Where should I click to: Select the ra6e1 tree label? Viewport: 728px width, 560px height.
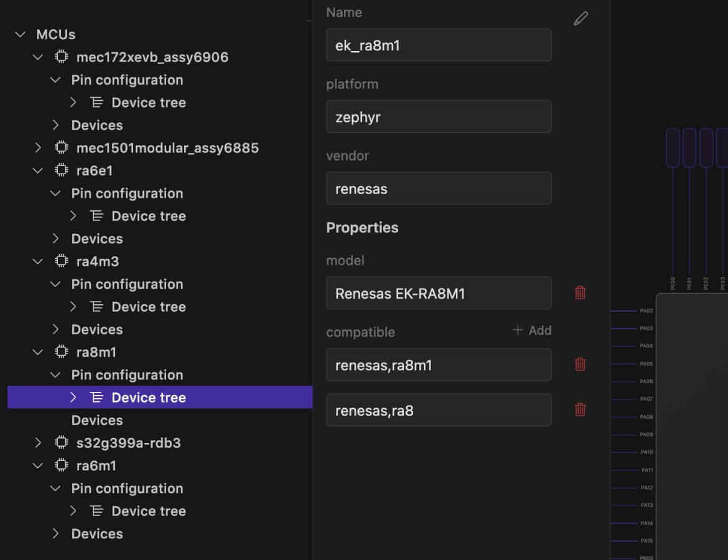(94, 170)
